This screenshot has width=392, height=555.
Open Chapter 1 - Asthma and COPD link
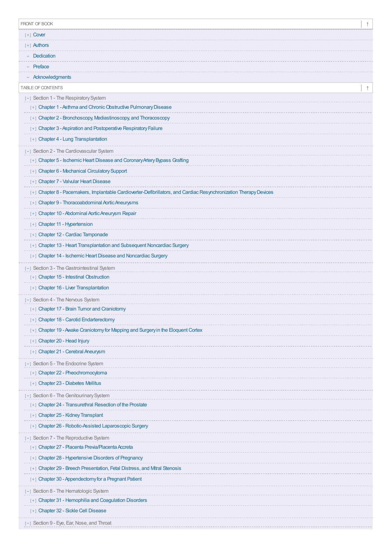tap(105, 107)
